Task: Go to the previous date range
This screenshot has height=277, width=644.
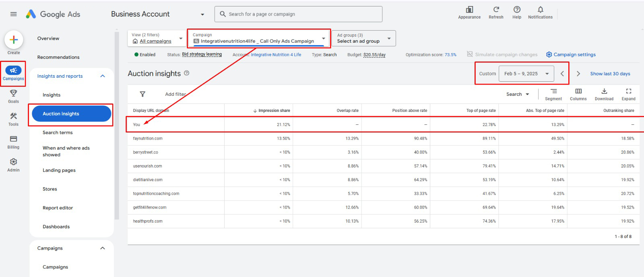Action: (x=562, y=74)
